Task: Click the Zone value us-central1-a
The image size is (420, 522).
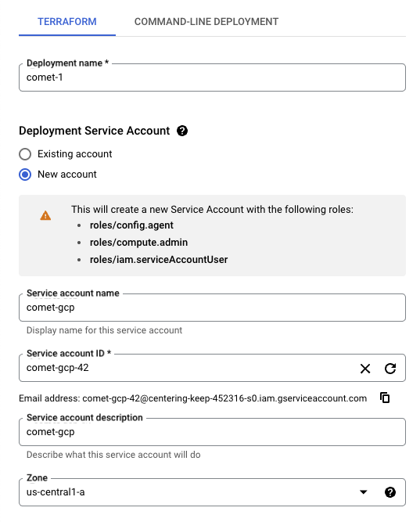Action: pyautogui.click(x=56, y=492)
